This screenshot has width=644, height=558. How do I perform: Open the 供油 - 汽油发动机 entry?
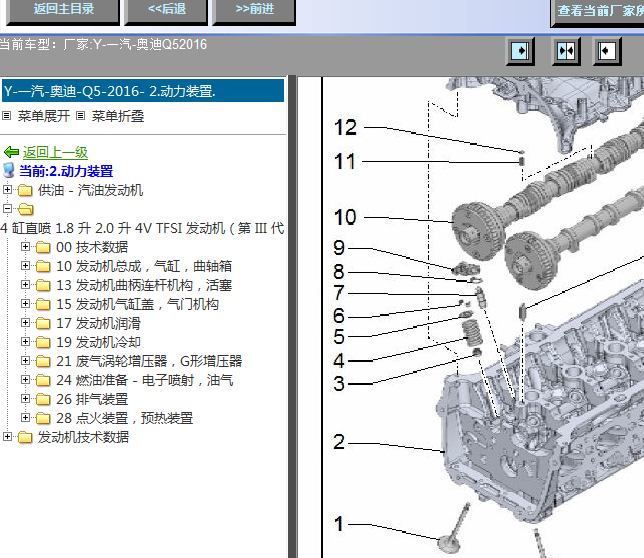click(x=90, y=190)
